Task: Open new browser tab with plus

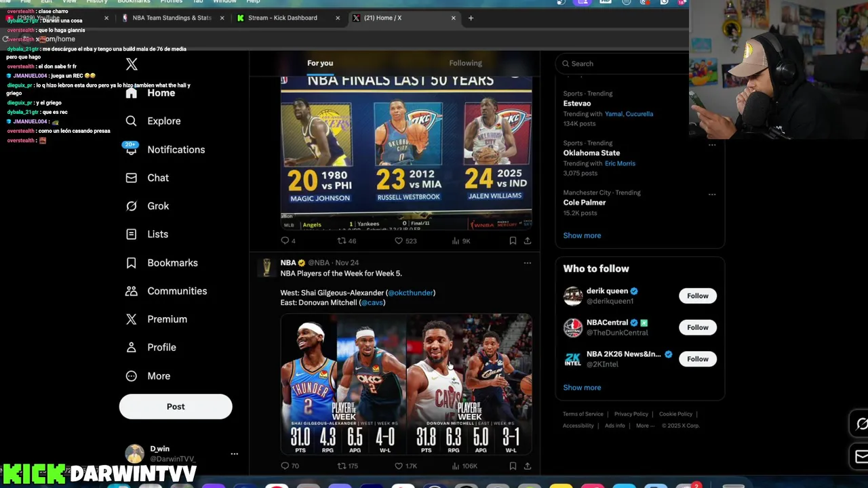Action: (471, 18)
